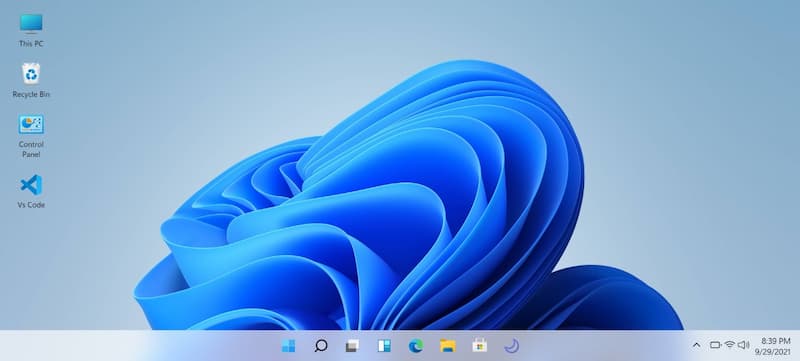Open File Explorer folder icon
The height and width of the screenshot is (361, 800).
447,346
